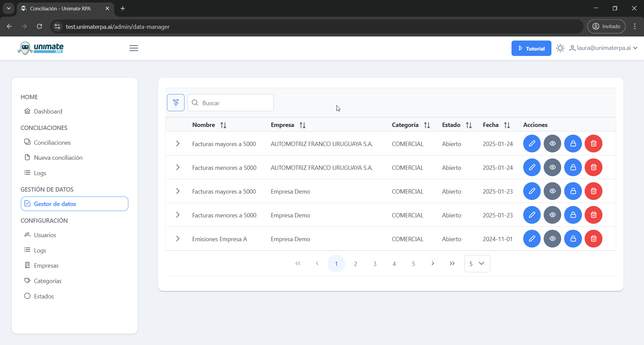Go to page 2 of results
The height and width of the screenshot is (345, 644).
(356, 264)
